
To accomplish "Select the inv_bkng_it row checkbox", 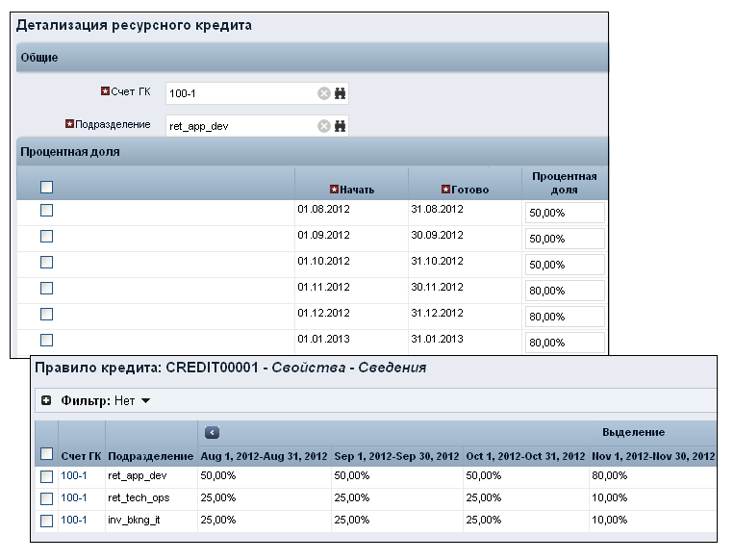I will pyautogui.click(x=46, y=521).
